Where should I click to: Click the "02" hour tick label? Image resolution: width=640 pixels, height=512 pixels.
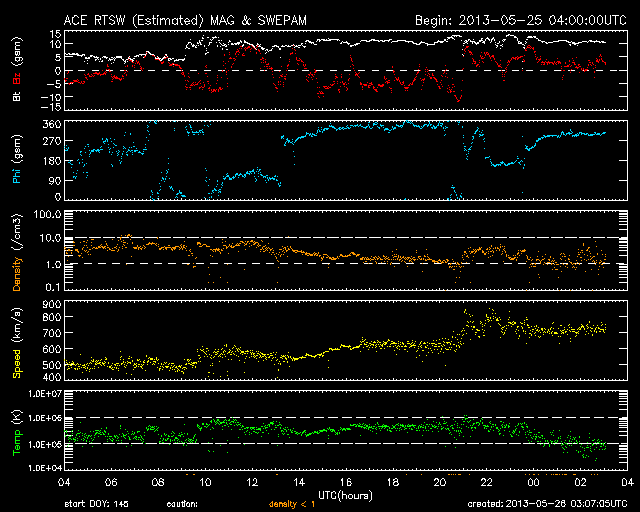(x=580, y=482)
